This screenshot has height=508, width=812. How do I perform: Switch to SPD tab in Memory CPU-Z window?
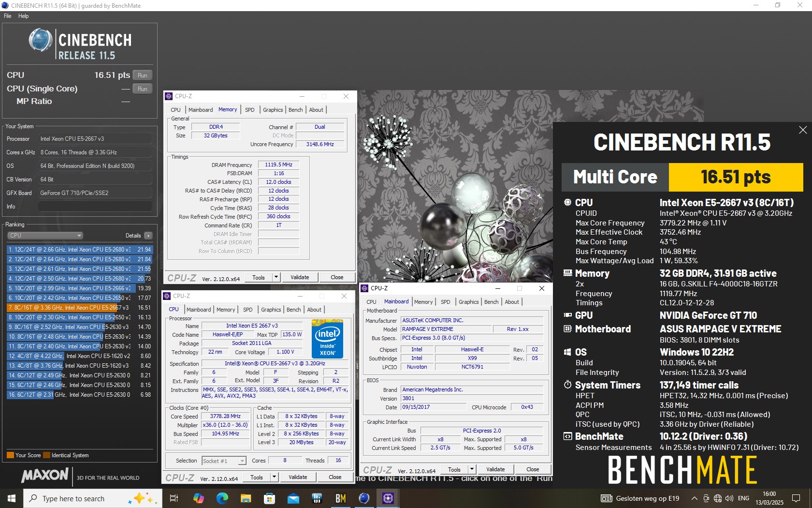(x=249, y=110)
